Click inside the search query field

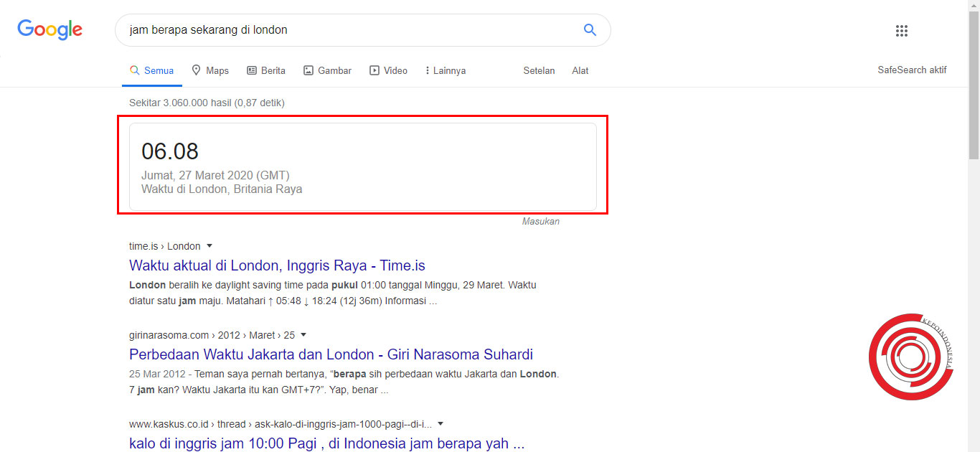tap(323, 29)
